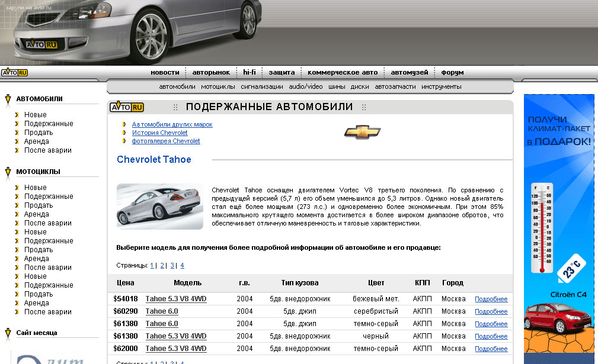Open Tahoe 6.0 priced $60290

(x=162, y=311)
